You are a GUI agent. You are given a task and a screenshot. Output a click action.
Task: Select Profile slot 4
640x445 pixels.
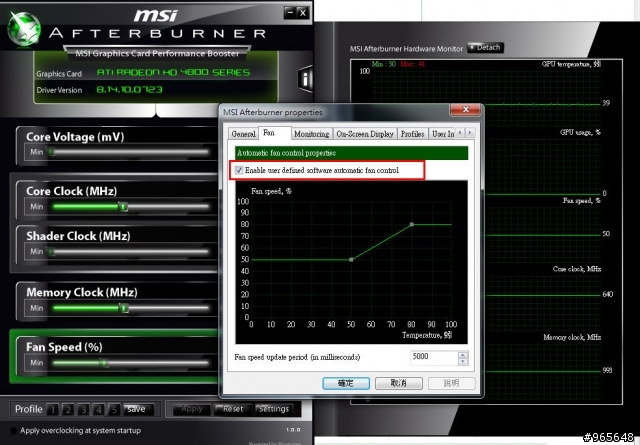pyautogui.click(x=98, y=409)
